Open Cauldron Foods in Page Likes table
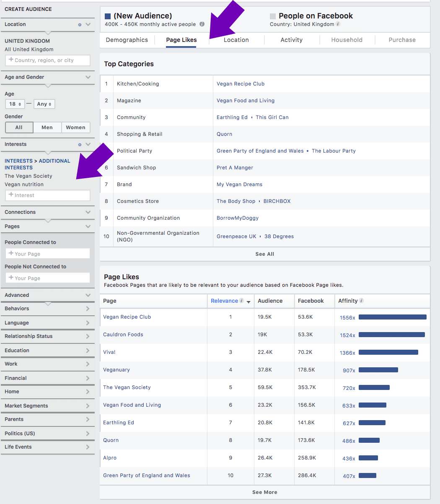 tap(123, 335)
